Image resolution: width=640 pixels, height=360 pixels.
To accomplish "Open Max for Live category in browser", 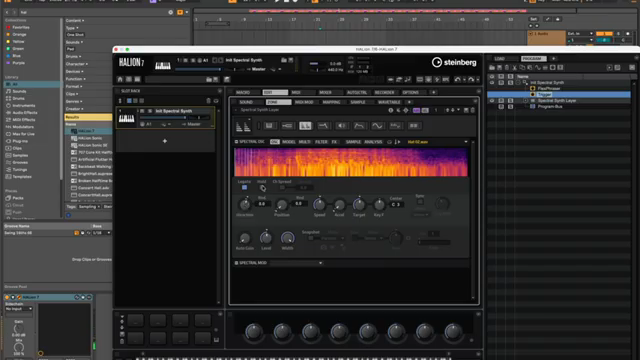I will coord(23,134).
